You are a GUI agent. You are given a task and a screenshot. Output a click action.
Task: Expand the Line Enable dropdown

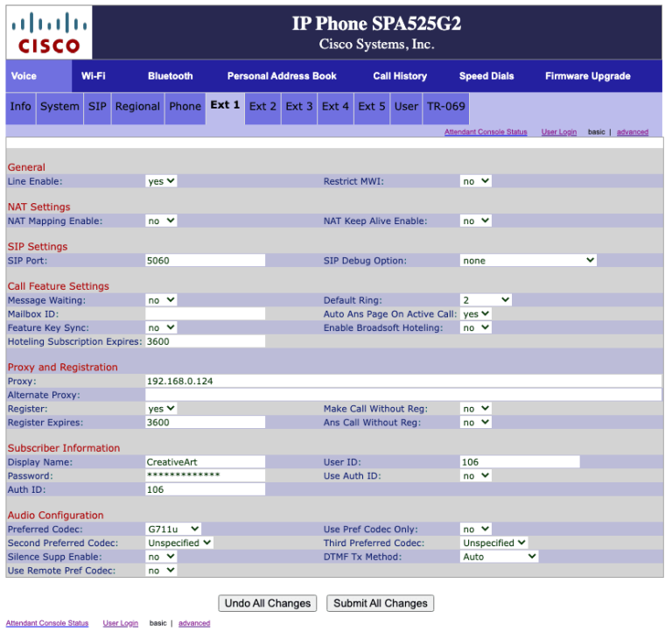pos(161,181)
